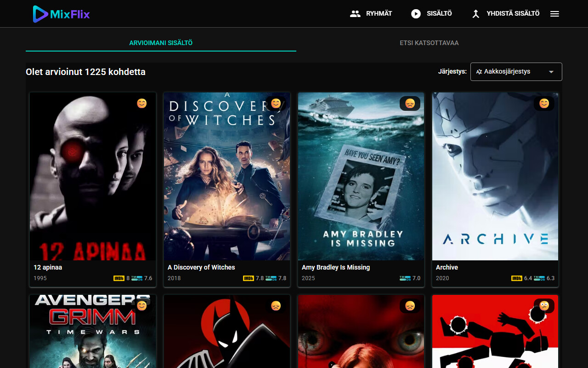Image resolution: width=588 pixels, height=368 pixels.
Task: Click TMDB badge on 12 apinaa card
Action: 137,278
